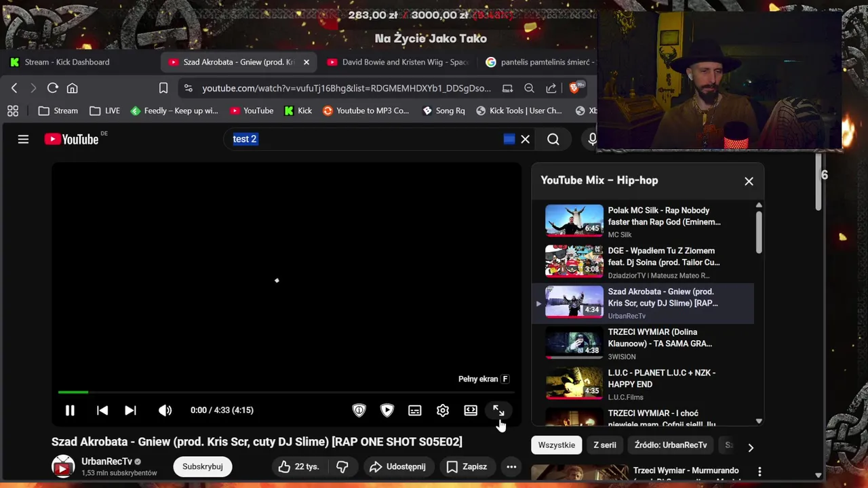868x488 pixels.
Task: Select the Wszystkie filter chip
Action: tap(557, 445)
